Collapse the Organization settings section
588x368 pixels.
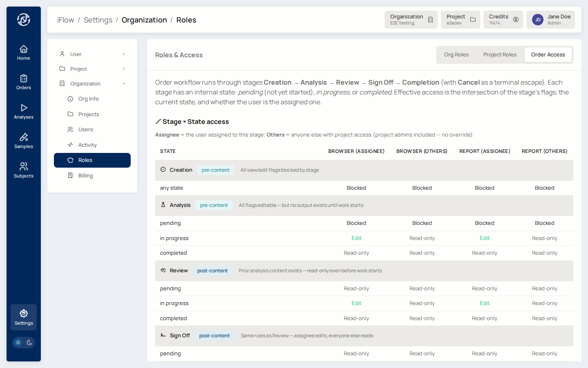point(92,83)
